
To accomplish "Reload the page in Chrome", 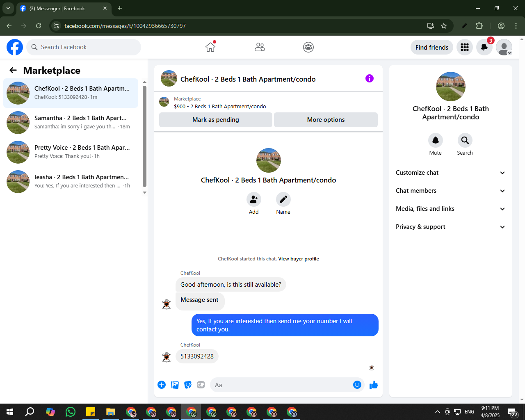I will pyautogui.click(x=39, y=26).
